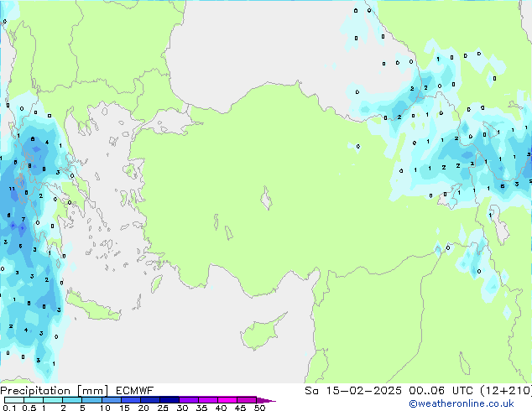Click the '15' legend scale label
Screen dimensions: 532x411
[124, 408]
